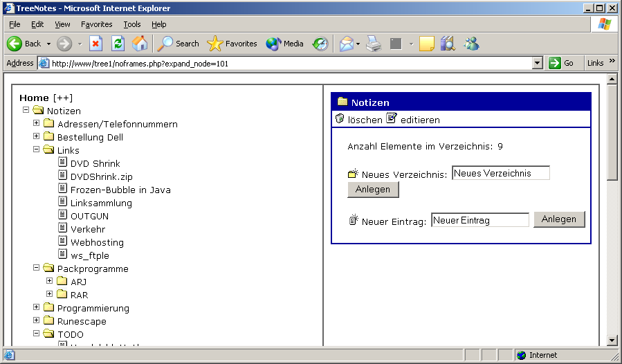Open the Help menu
622x364 pixels.
[x=158, y=24]
